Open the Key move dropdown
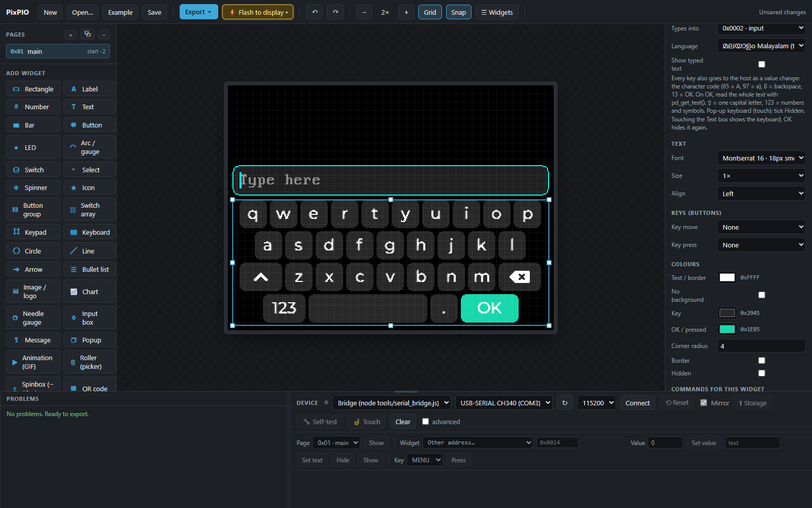This screenshot has width=812, height=508. (x=761, y=227)
